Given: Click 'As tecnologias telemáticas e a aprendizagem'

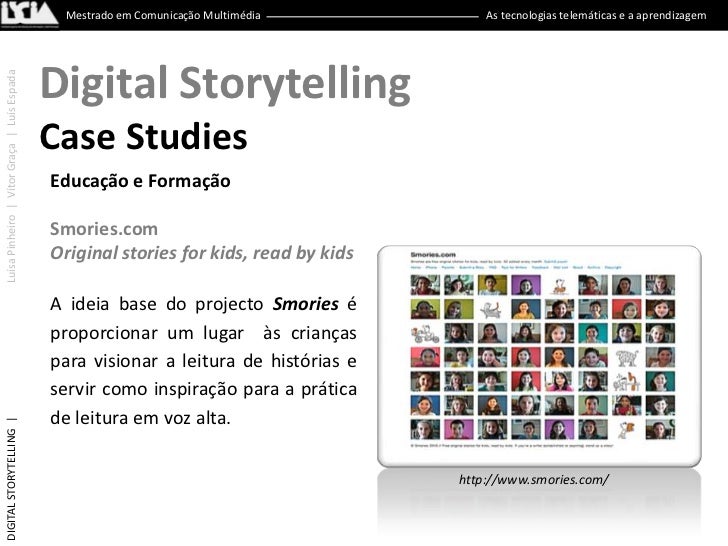Looking at the screenshot, I should tap(596, 15).
